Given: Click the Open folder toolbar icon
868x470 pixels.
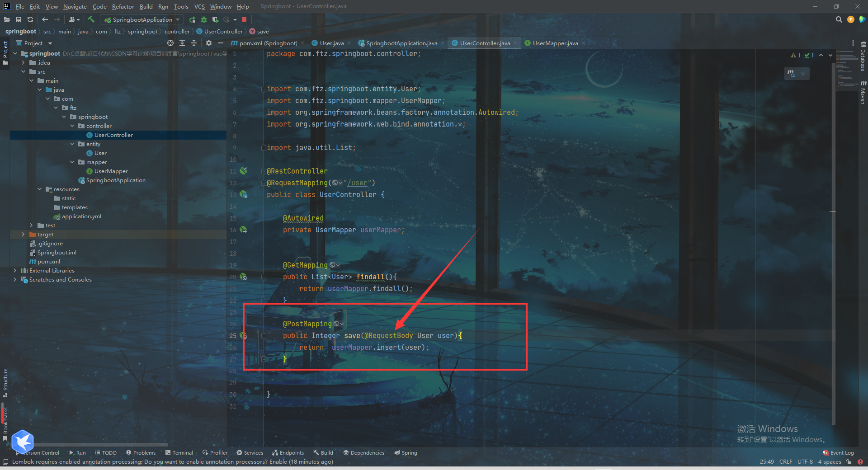Looking at the screenshot, I should pos(7,19).
